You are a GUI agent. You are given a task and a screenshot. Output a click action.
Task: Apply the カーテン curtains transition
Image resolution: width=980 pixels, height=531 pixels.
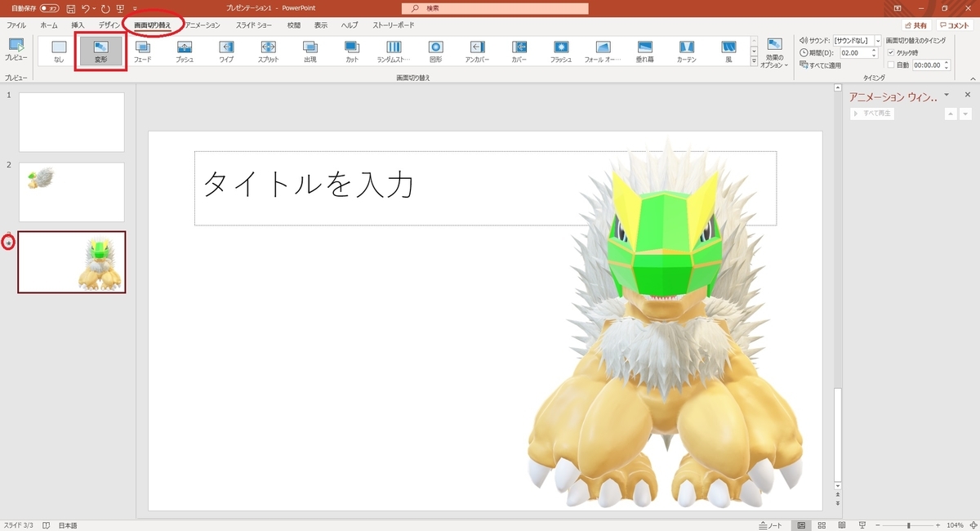tap(686, 51)
